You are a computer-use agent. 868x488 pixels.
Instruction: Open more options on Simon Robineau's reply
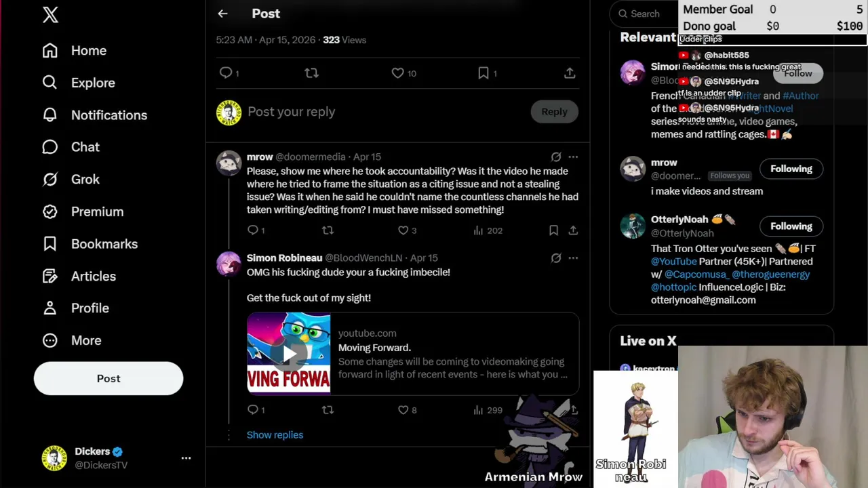pyautogui.click(x=573, y=258)
